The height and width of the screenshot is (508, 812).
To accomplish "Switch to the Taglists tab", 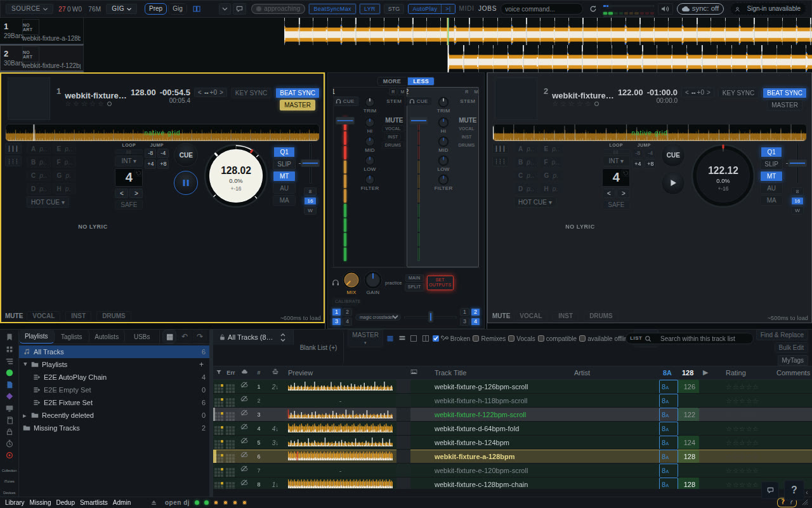I will [72, 337].
